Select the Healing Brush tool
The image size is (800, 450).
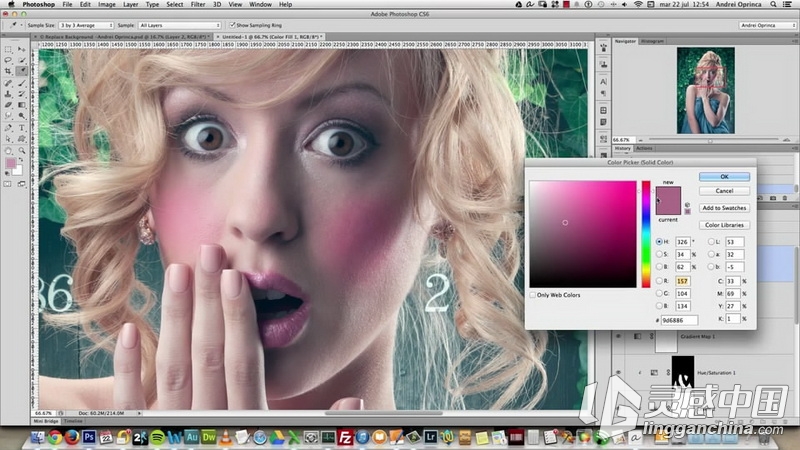click(x=9, y=83)
